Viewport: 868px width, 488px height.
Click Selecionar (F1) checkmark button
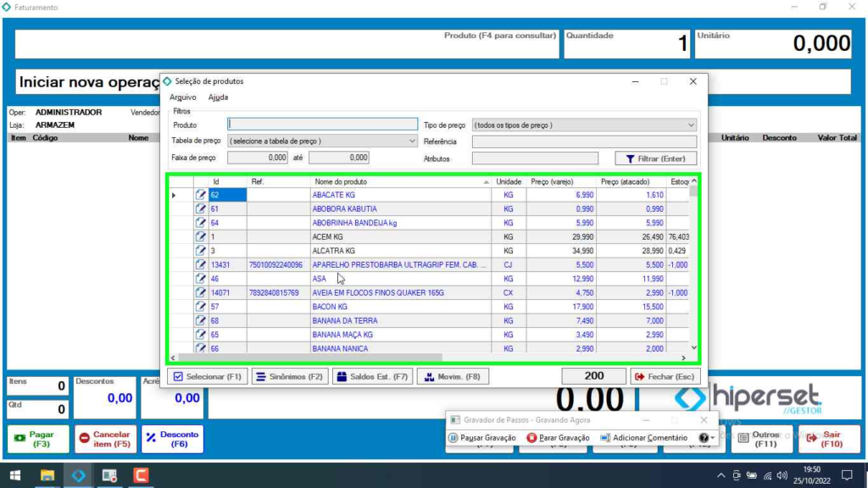207,376
